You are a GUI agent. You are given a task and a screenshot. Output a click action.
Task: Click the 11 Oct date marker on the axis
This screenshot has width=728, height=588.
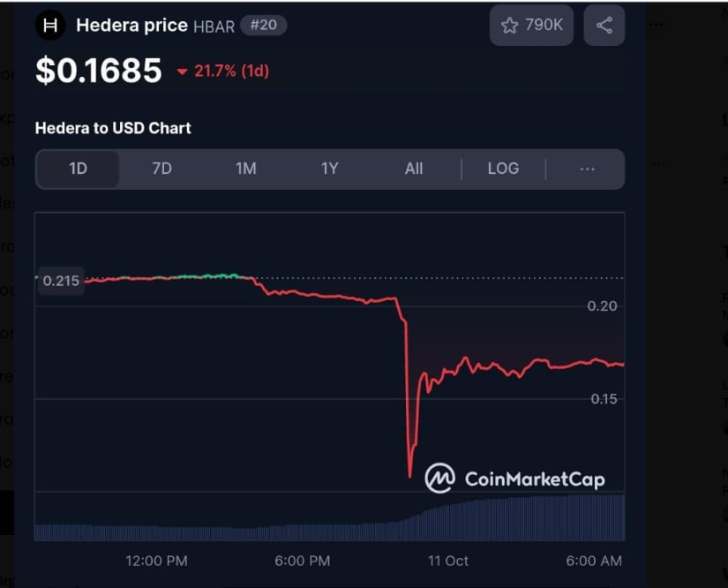pos(448,561)
